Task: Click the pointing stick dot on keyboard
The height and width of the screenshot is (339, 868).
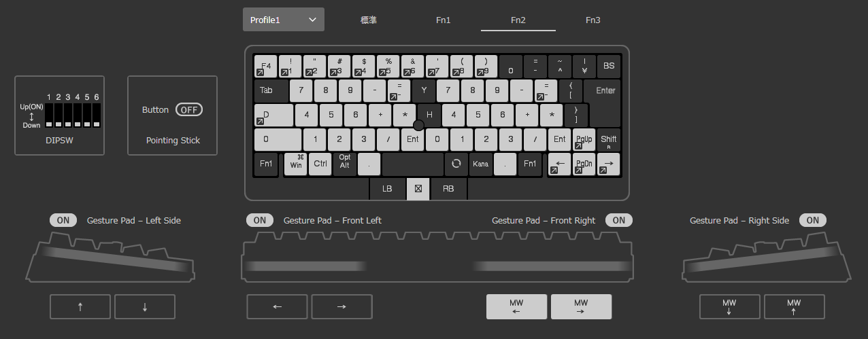Action: pyautogui.click(x=418, y=125)
